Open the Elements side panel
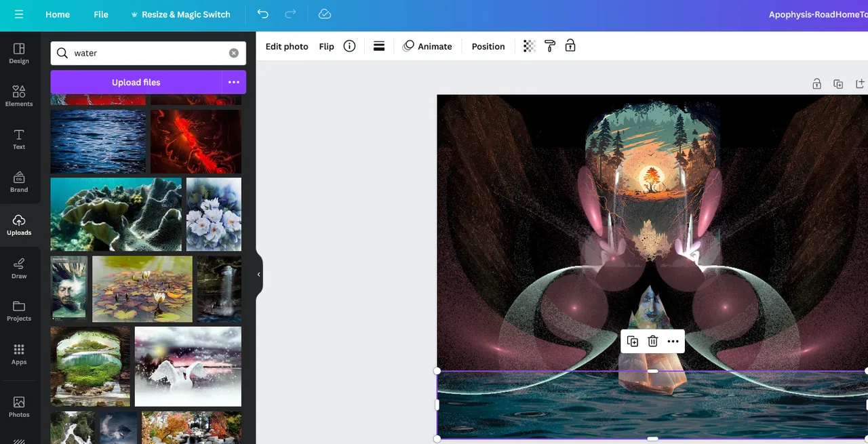The image size is (868, 444). (x=19, y=96)
